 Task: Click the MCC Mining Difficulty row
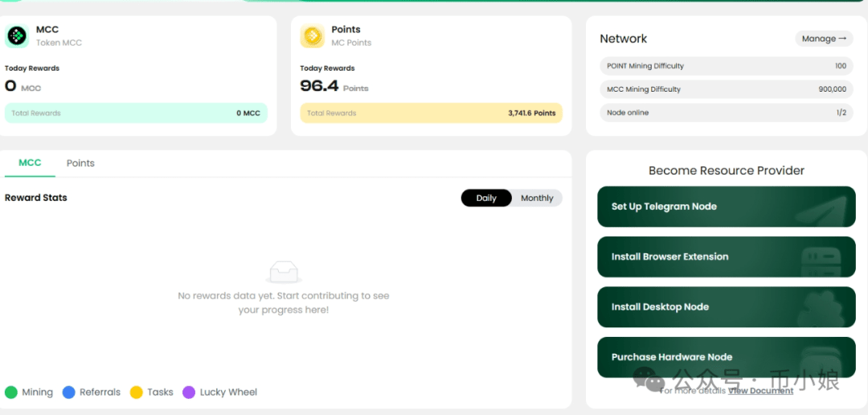pyautogui.click(x=727, y=89)
